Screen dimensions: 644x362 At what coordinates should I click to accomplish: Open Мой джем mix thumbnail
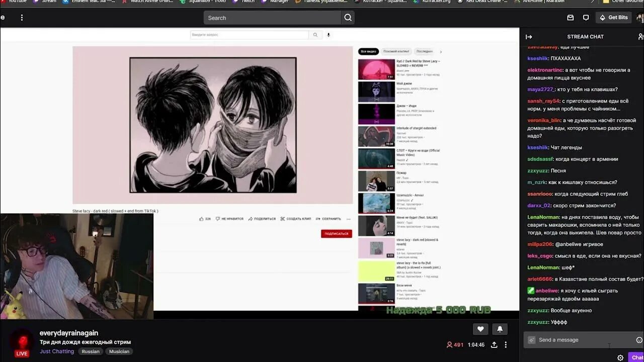pos(376,92)
